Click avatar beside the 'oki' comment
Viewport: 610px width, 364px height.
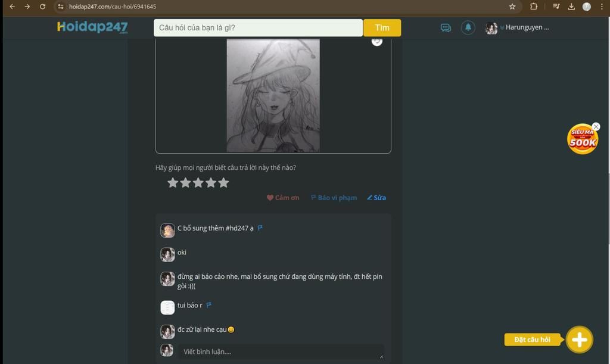(167, 255)
